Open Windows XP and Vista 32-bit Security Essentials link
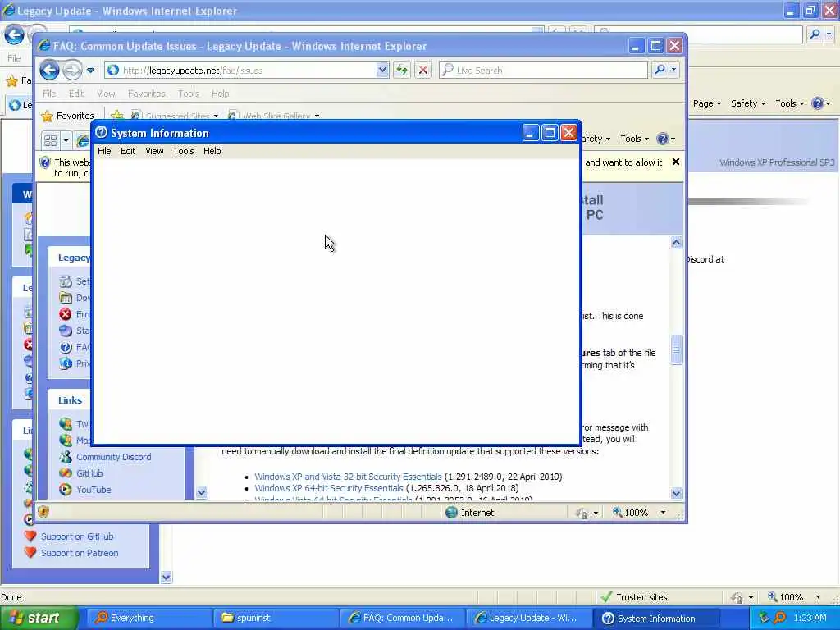 point(348,477)
